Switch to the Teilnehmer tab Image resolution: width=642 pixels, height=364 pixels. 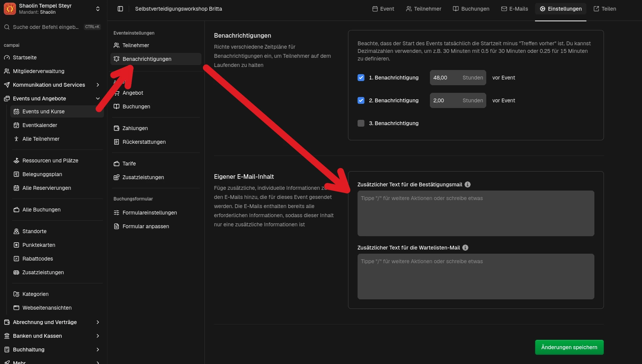coord(423,9)
